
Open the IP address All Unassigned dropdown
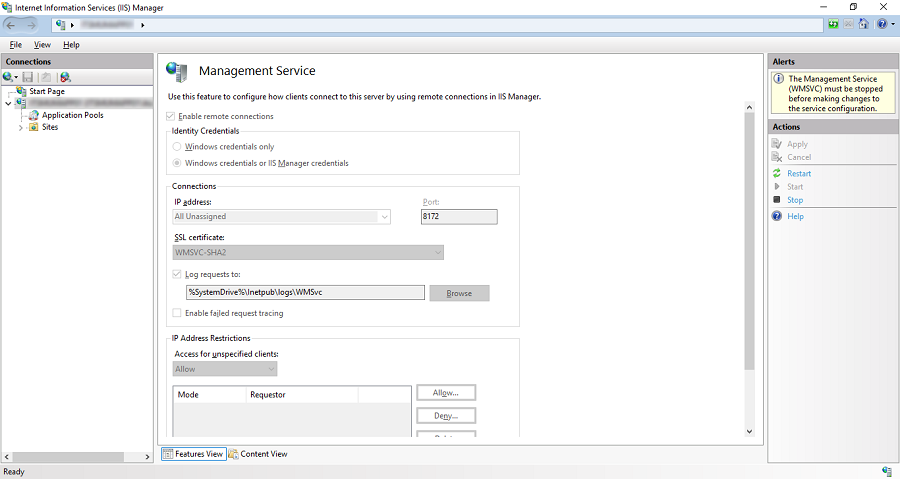tap(281, 217)
